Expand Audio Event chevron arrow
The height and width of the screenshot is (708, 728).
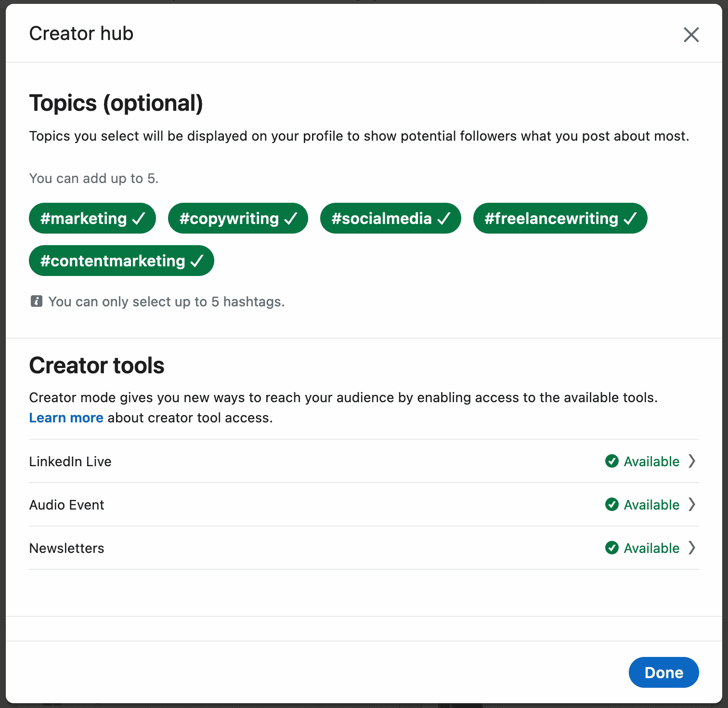coord(692,504)
